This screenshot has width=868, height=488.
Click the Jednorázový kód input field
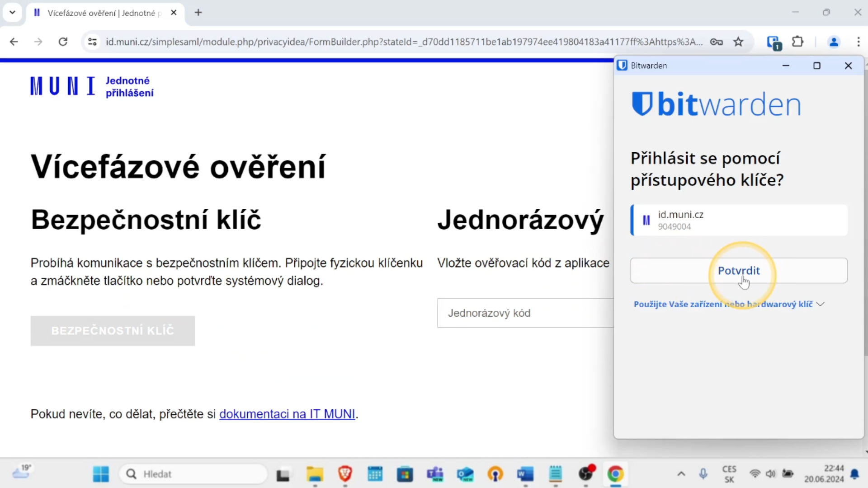point(525,313)
